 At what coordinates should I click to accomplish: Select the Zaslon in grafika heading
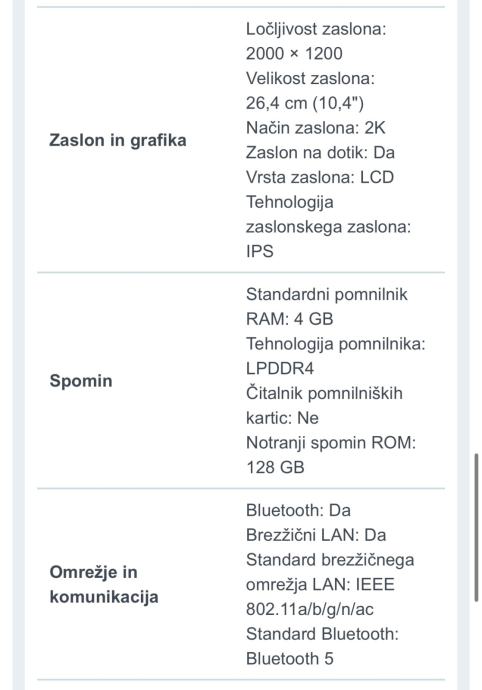click(118, 140)
